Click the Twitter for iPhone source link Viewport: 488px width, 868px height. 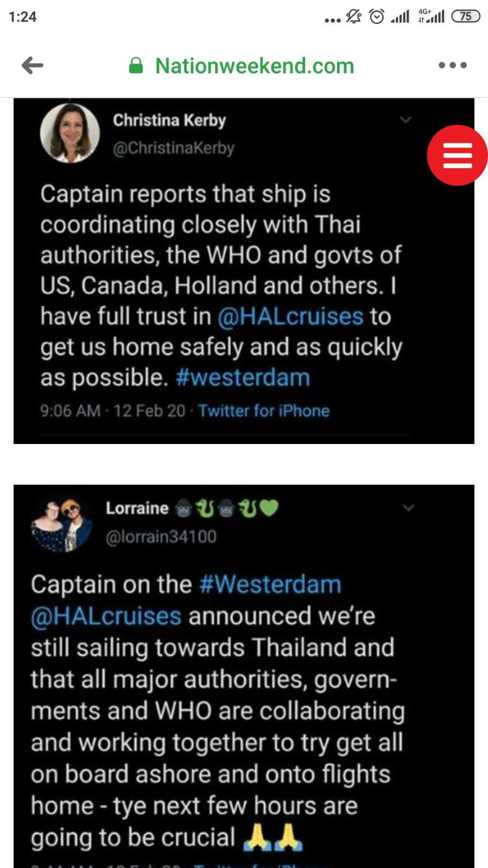pos(264,411)
